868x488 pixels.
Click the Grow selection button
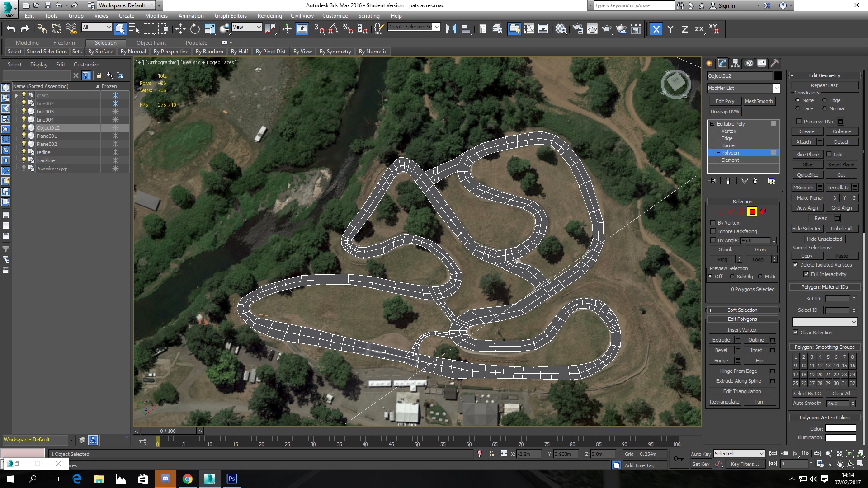pyautogui.click(x=760, y=249)
